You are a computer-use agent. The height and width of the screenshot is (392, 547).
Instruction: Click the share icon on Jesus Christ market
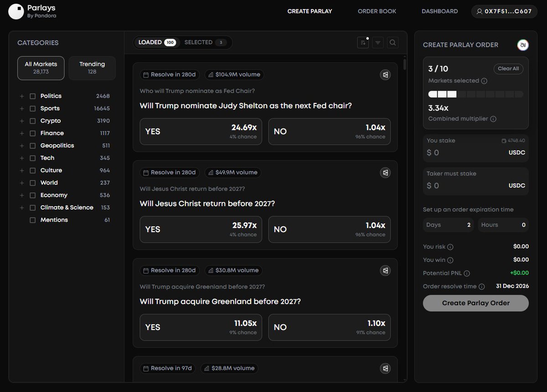(385, 173)
